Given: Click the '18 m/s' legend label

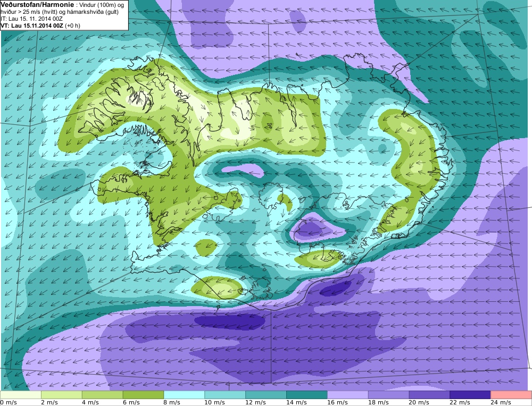Looking at the screenshot, I should (378, 402).
